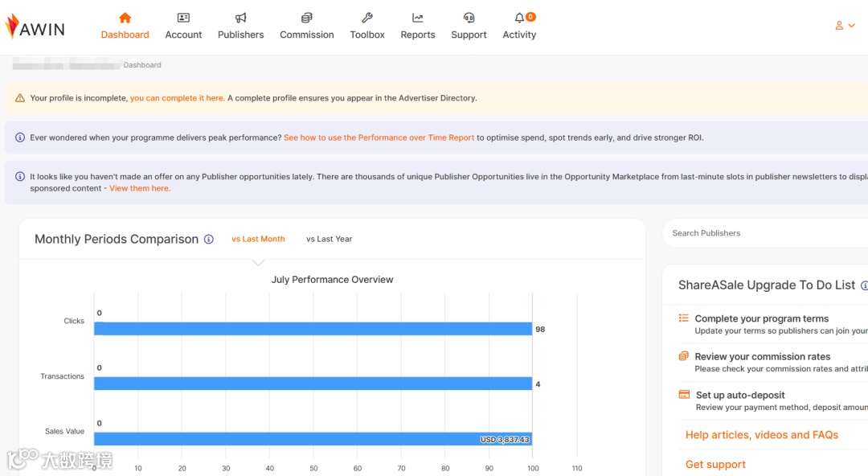Screen dimensions: 868x476
Task: Click the Transactions bar in chart
Action: tap(313, 384)
